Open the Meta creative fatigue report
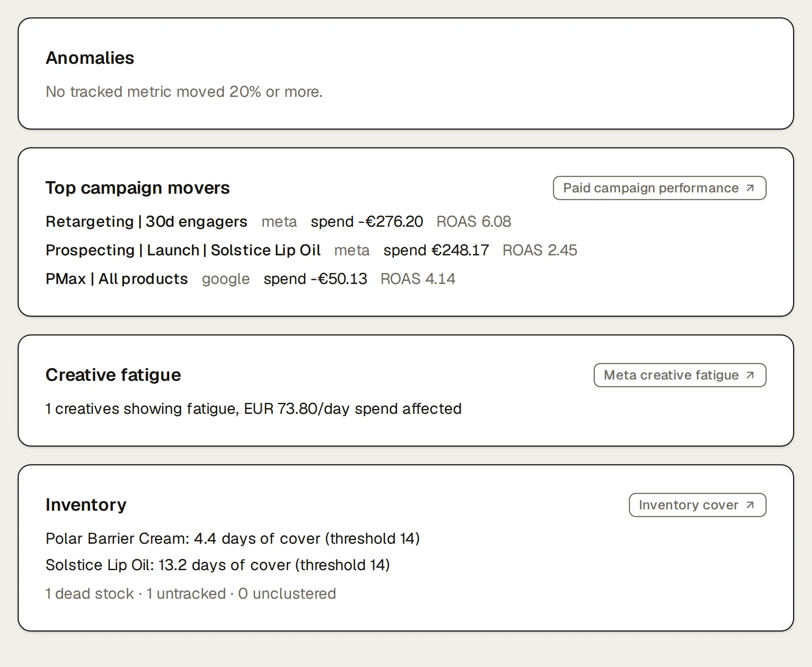 pos(680,375)
